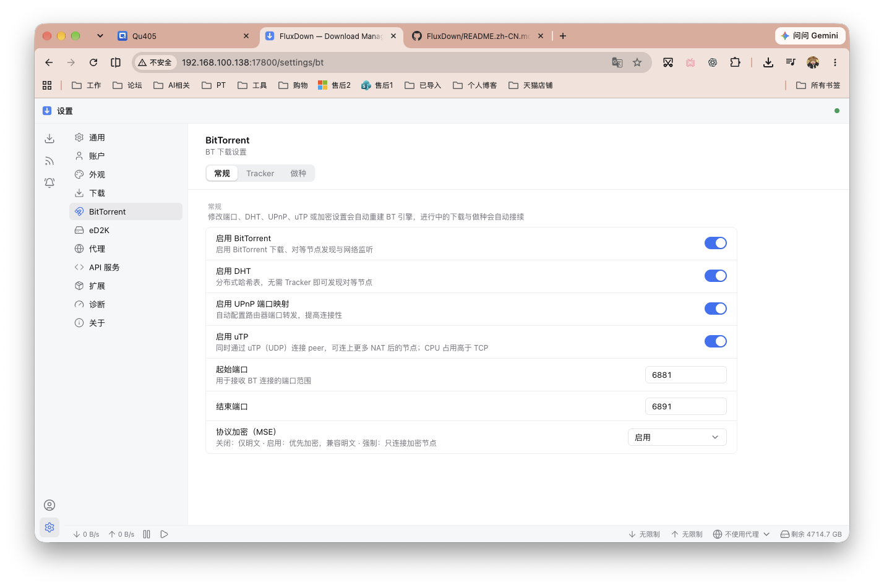Screen dimensions: 884x588
Task: Open the RSS feeds sidebar icon
Action: (x=49, y=161)
